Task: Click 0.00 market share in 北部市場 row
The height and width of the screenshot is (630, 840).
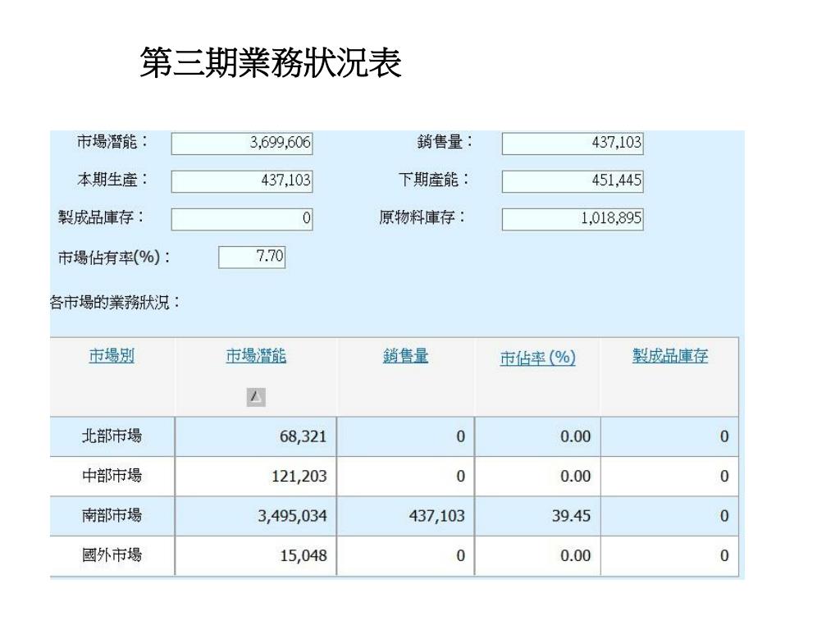Action: click(538, 436)
